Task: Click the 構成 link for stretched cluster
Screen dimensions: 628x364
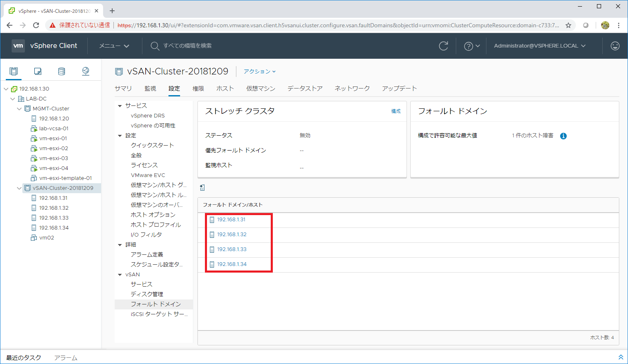Action: [x=396, y=111]
